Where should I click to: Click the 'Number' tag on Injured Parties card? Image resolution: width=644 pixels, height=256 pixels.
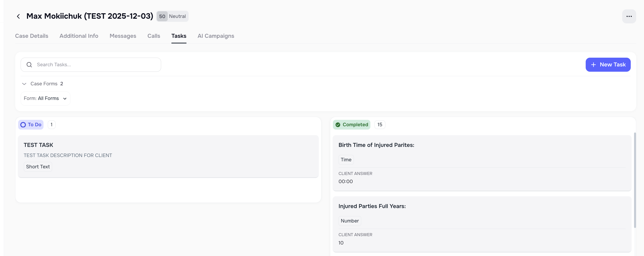(x=349, y=221)
